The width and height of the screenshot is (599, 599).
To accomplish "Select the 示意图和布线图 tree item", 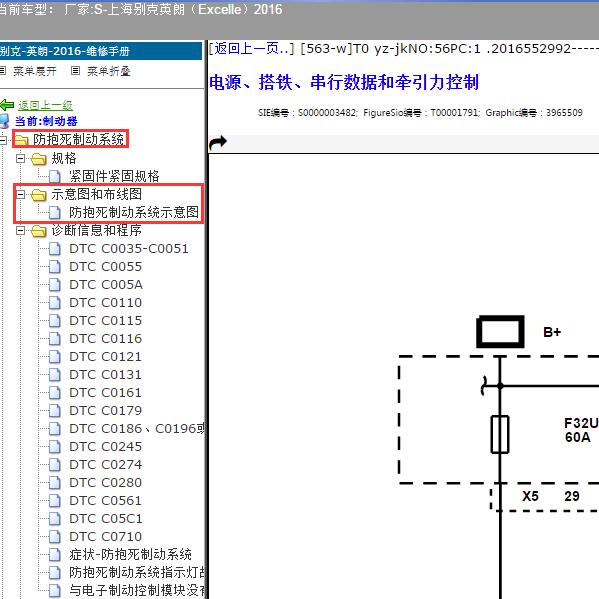I will [x=97, y=194].
